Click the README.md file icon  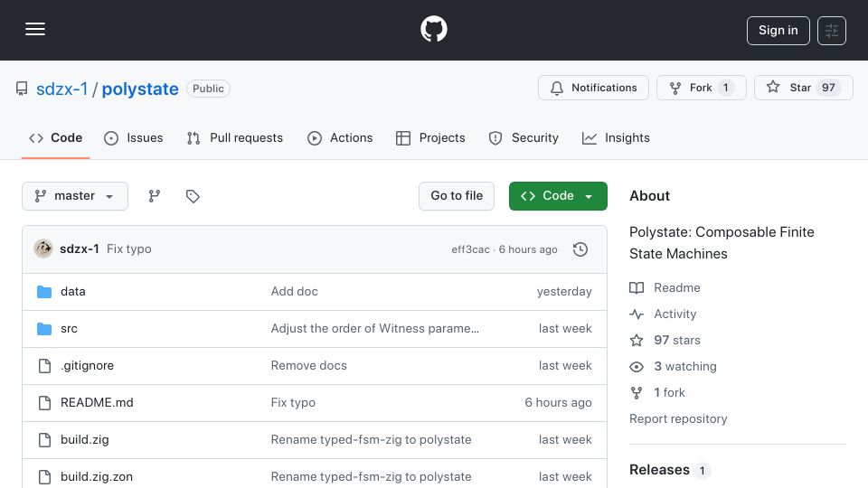pos(44,403)
